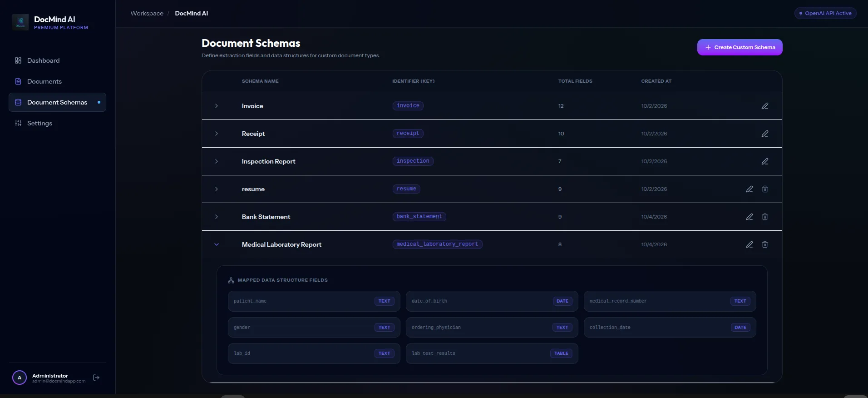Go to Documents in the sidebar
The image size is (868, 398).
pyautogui.click(x=57, y=81)
